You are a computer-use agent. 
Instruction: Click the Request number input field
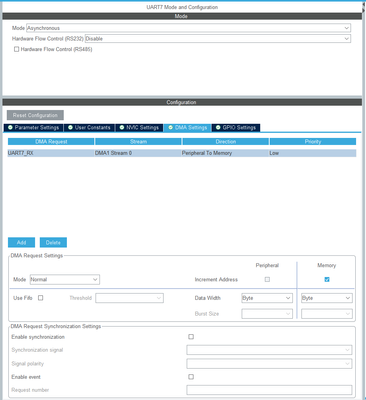[x=269, y=390]
